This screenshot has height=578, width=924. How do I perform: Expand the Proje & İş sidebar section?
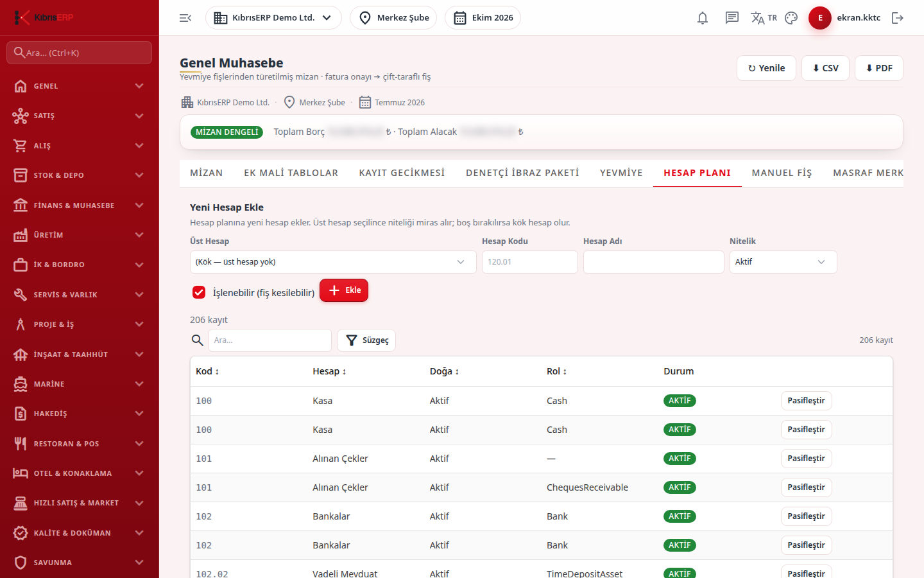coord(80,324)
